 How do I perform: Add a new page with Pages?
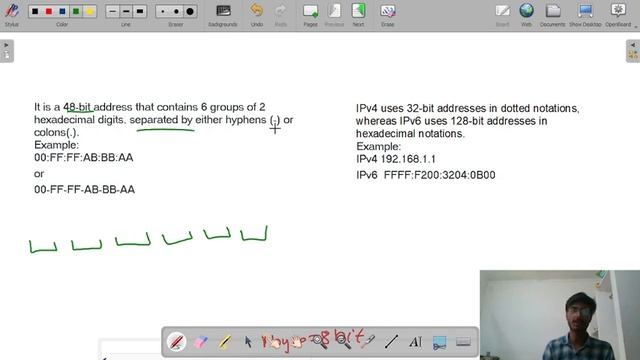311,15
